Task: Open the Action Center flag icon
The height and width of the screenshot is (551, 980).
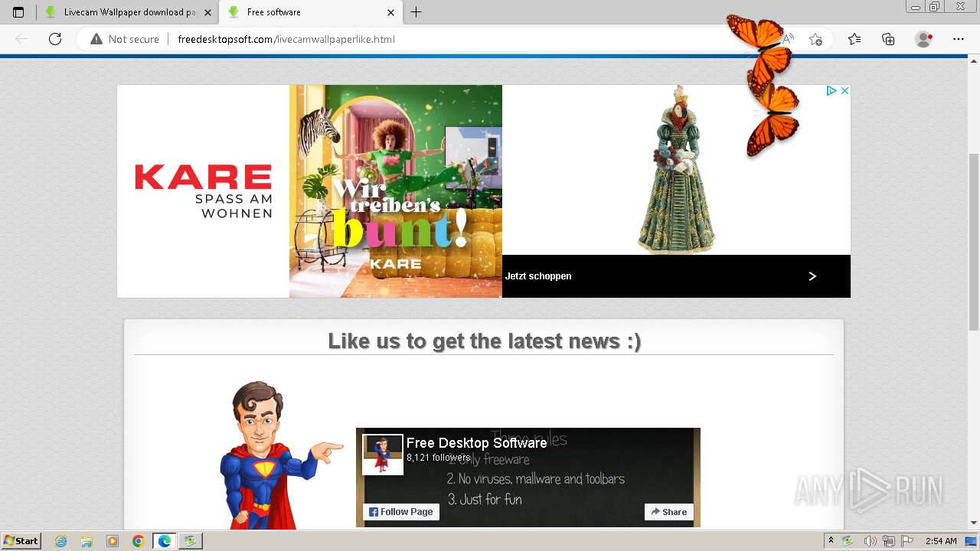Action: 907,541
